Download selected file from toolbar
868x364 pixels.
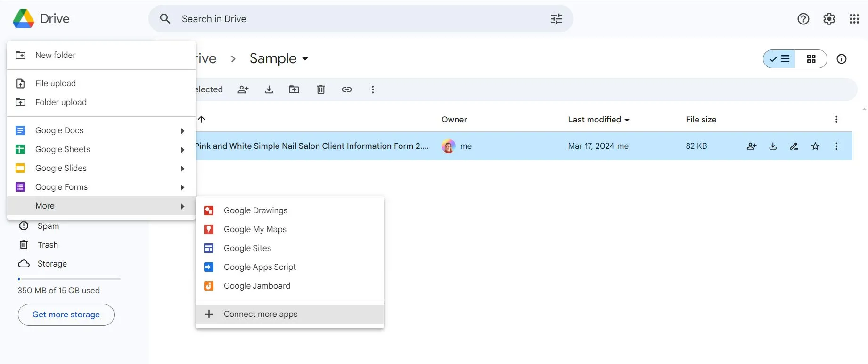point(269,89)
